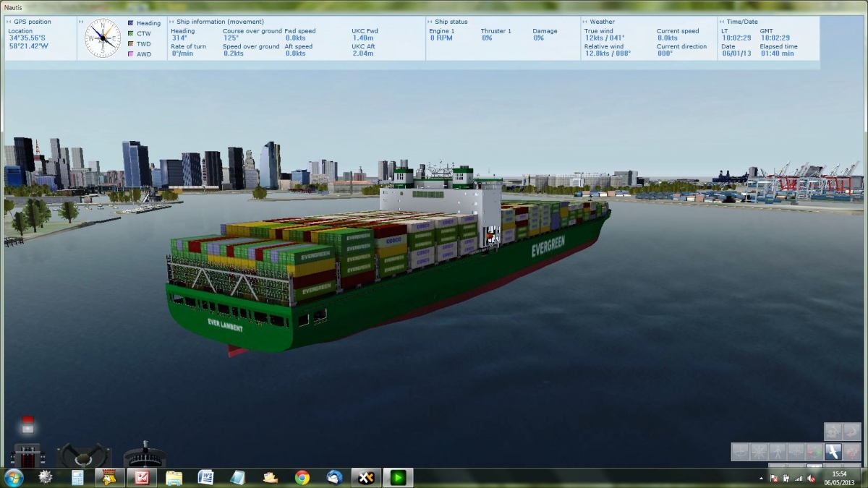Click the thruster lever gauge control
Screen dimensions: 868x488
tap(144, 455)
